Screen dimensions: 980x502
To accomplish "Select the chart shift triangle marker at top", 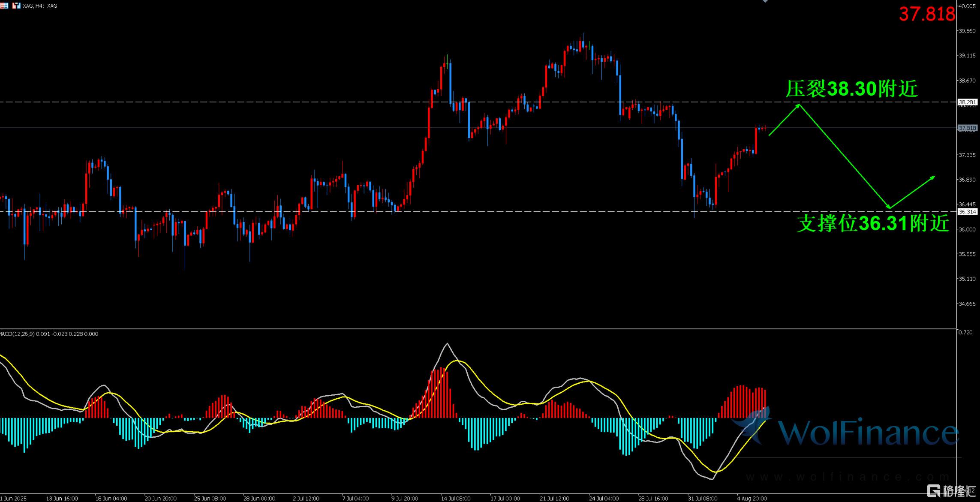I will pos(766,1).
